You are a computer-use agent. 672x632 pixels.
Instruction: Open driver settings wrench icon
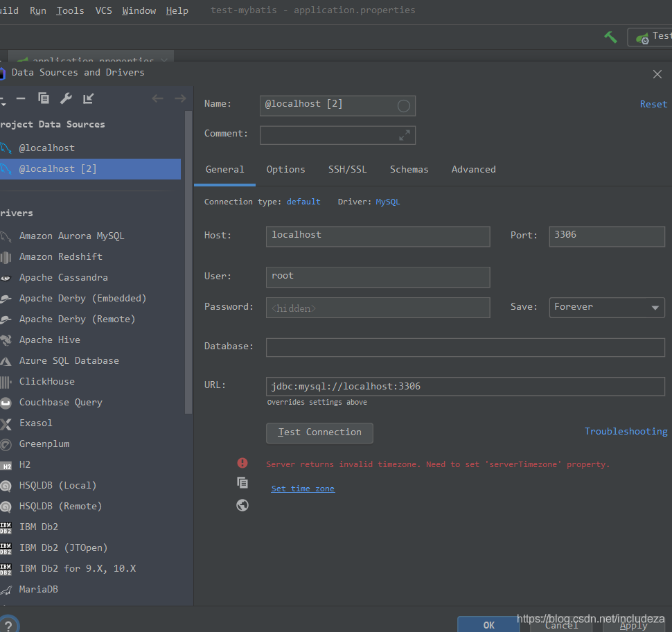tap(66, 98)
